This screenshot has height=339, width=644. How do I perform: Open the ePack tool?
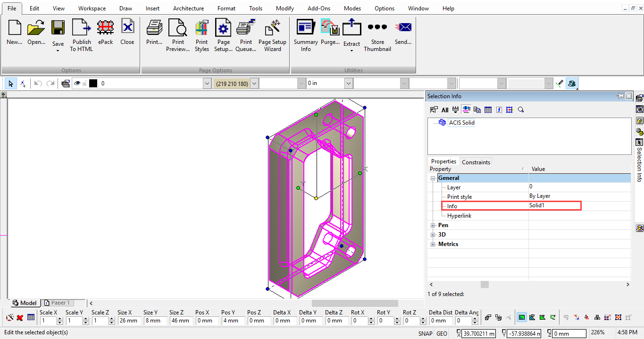(105, 27)
